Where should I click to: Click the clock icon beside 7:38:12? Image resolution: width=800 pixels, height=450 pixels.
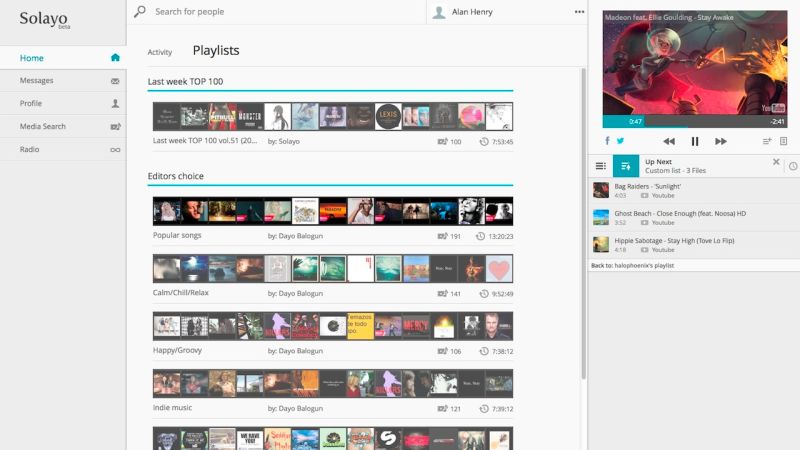pos(484,351)
